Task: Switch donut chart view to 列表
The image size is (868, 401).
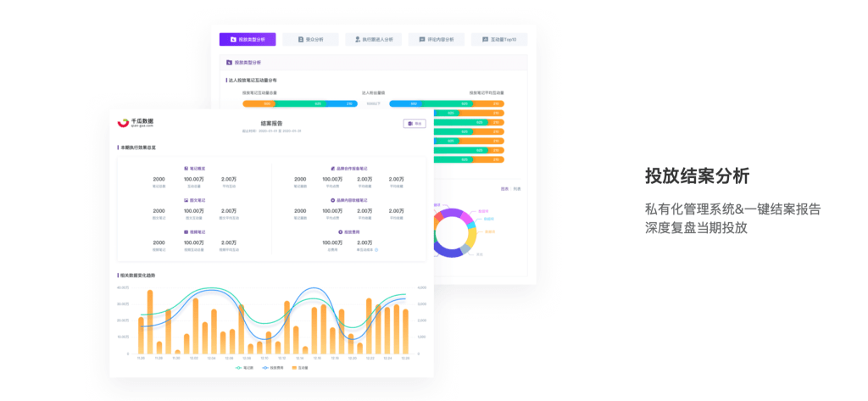Action: 517,188
